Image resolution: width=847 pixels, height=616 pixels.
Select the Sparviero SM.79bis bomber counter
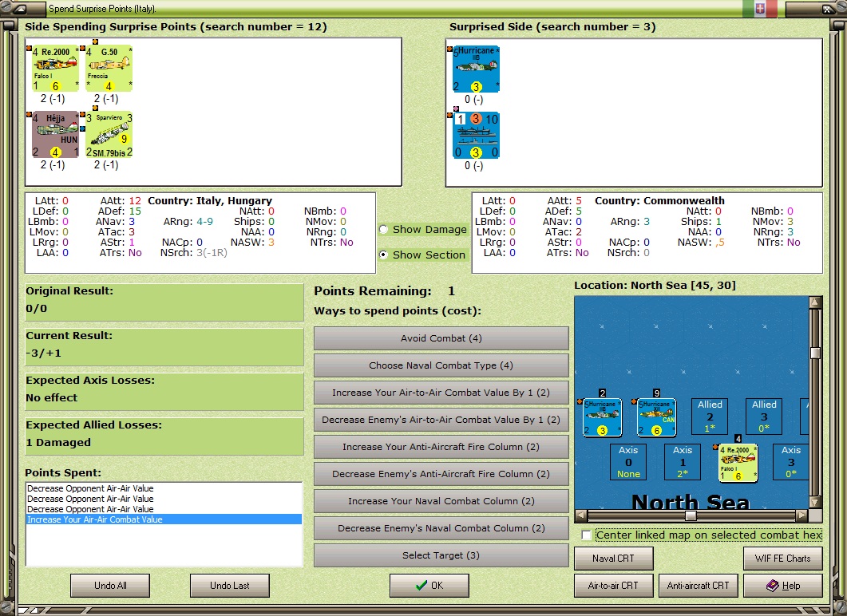109,134
